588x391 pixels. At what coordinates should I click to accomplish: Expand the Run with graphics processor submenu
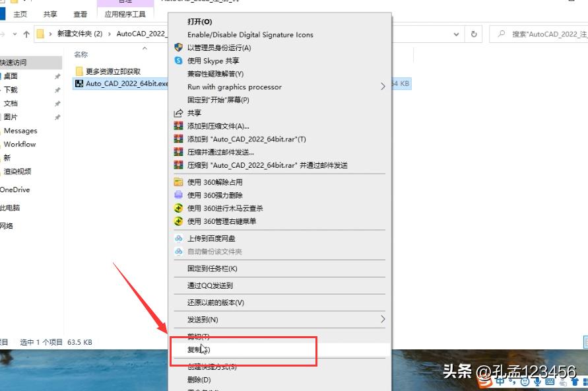click(383, 86)
